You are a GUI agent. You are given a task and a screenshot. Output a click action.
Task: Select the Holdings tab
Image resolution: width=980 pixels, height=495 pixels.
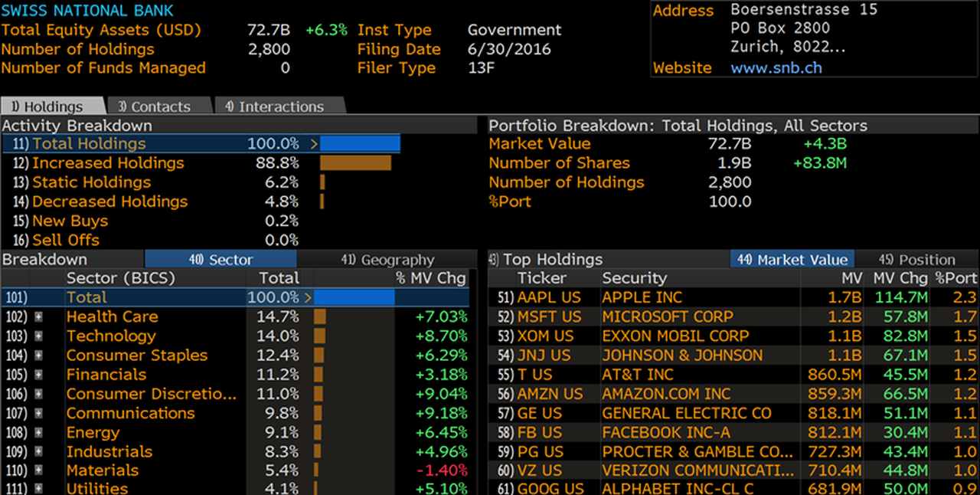tap(52, 107)
